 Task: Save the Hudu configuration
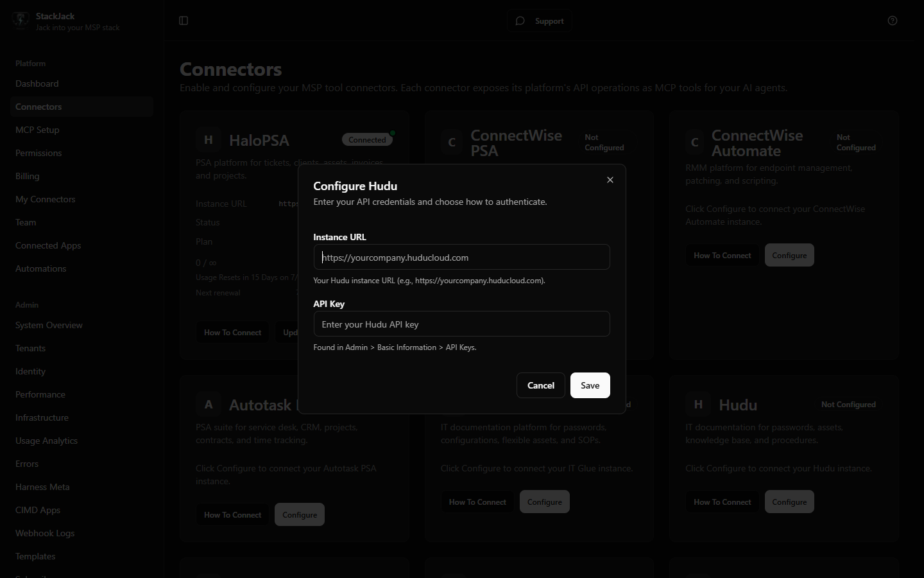click(590, 385)
